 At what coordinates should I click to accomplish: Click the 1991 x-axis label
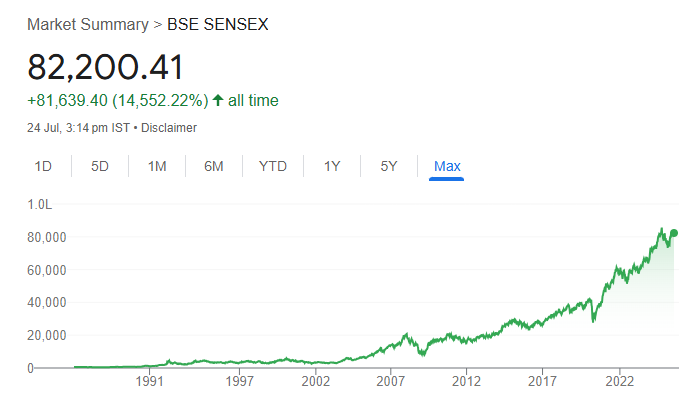(149, 381)
